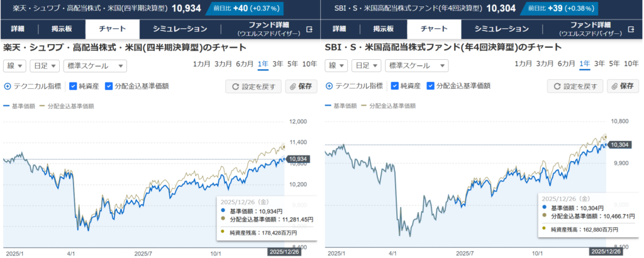The height and width of the screenshot is (258, 644).
Task: Select the 3年 period in 楽天 chart
Action: [x=277, y=64]
